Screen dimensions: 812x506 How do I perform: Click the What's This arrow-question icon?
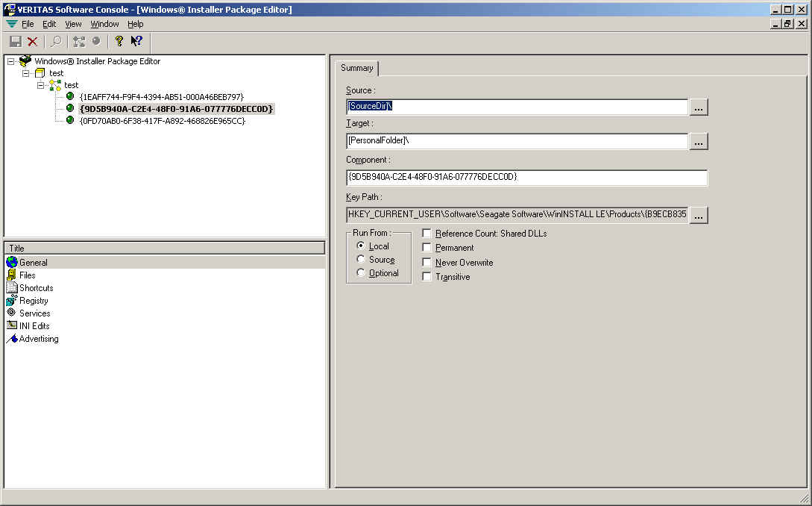[x=136, y=42]
